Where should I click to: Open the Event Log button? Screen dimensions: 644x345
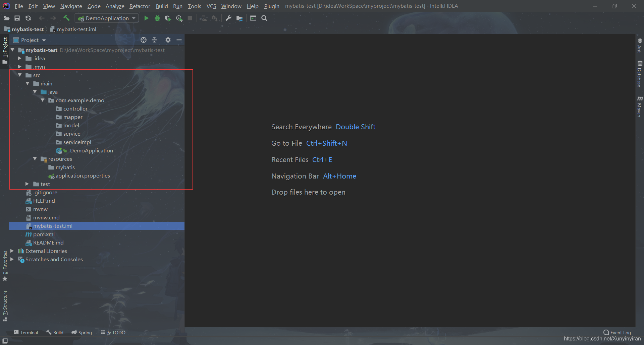tap(617, 333)
